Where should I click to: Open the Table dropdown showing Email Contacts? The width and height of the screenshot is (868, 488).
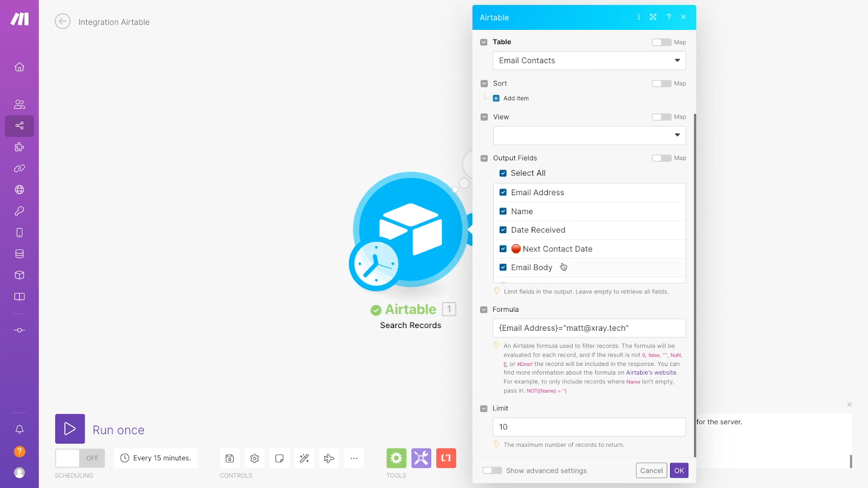pos(589,61)
